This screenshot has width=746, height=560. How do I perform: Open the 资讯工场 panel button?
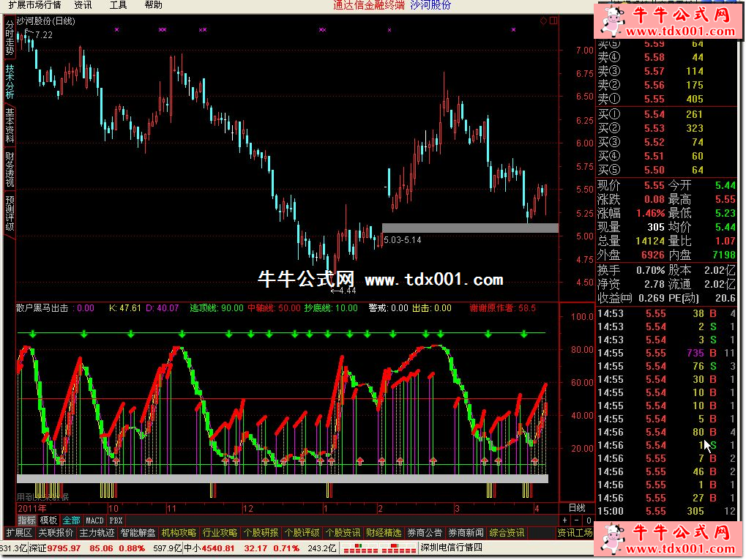tap(575, 533)
